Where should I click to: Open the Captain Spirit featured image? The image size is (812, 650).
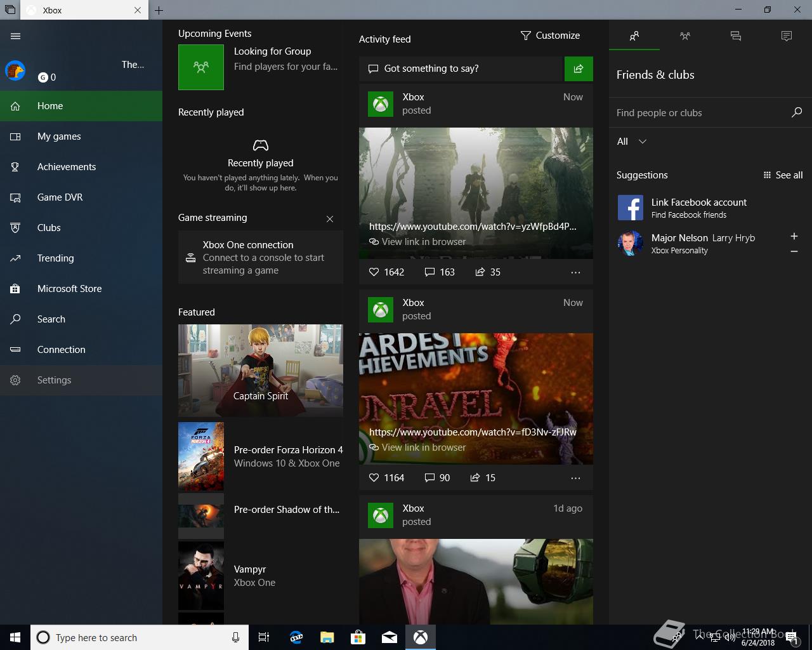(261, 371)
